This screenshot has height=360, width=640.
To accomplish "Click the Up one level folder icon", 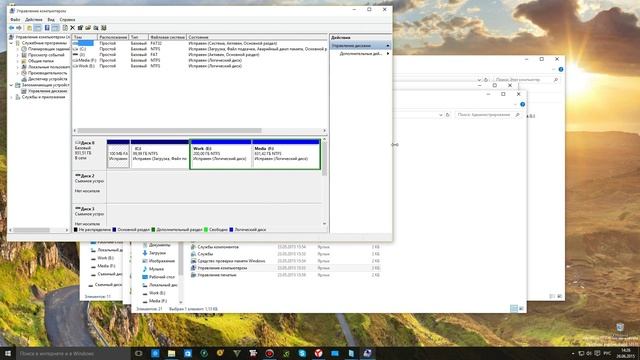I will 29,28.
